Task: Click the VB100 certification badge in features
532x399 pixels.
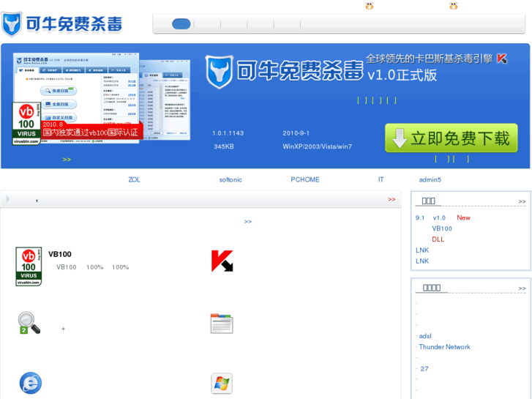Action: (x=29, y=266)
